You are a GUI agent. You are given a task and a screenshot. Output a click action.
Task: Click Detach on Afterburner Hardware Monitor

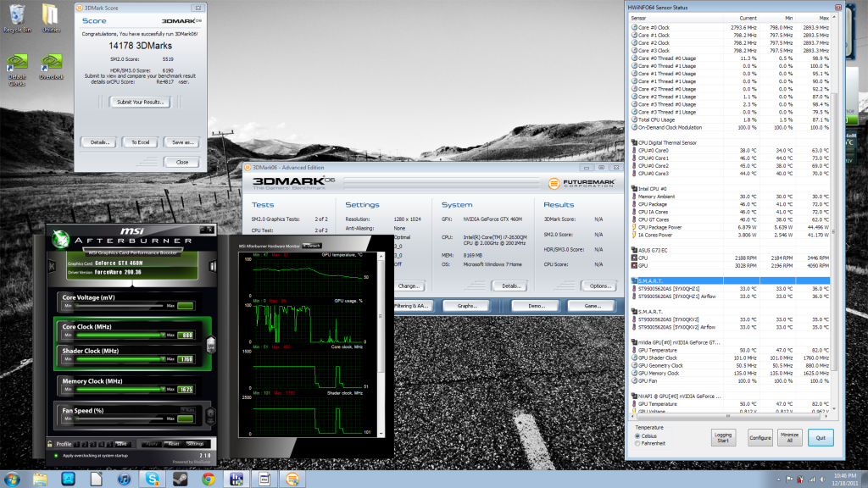tap(313, 246)
